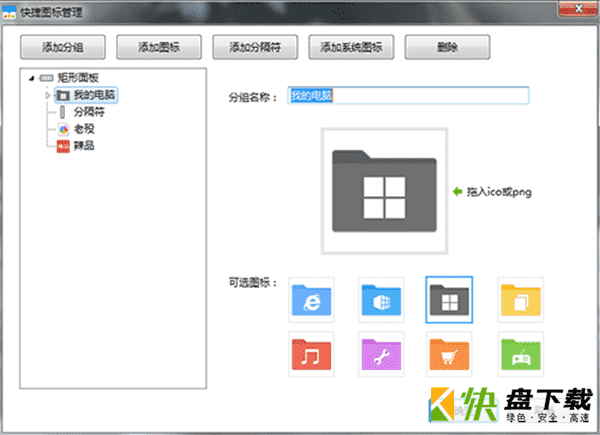Choose the blue globe folder icon
This screenshot has height=435, width=600.
point(381,300)
